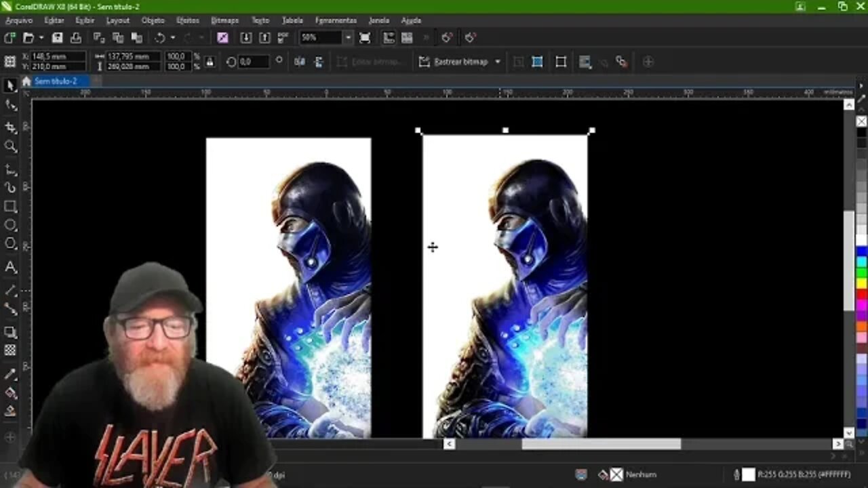This screenshot has height=488, width=868.
Task: Click the Welcome screen home icon
Action: tap(26, 81)
